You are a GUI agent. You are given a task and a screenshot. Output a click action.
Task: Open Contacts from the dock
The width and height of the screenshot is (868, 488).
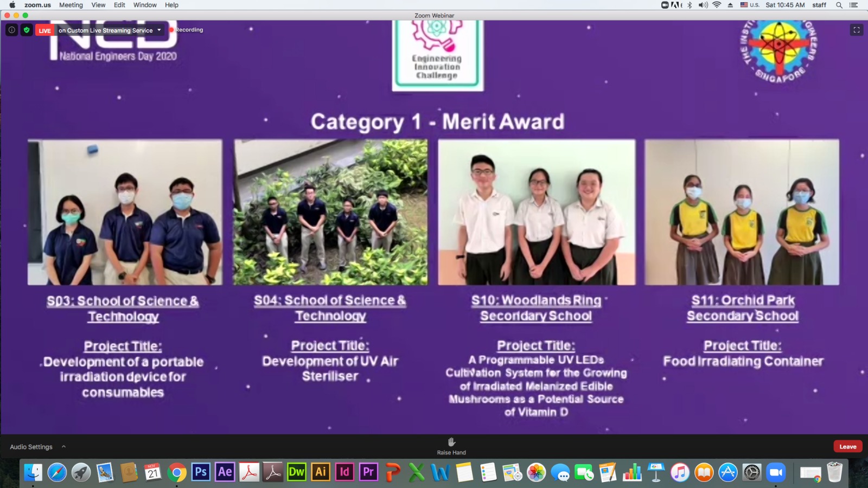129,472
